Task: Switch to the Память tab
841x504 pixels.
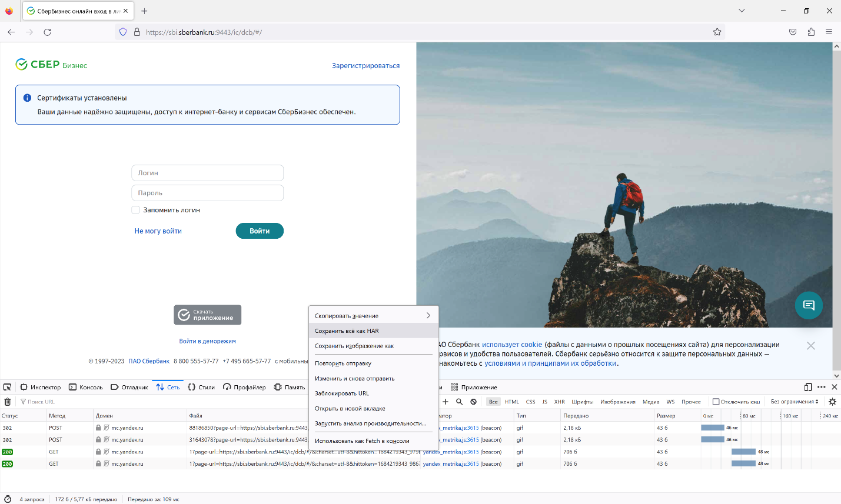Action: tap(290, 387)
